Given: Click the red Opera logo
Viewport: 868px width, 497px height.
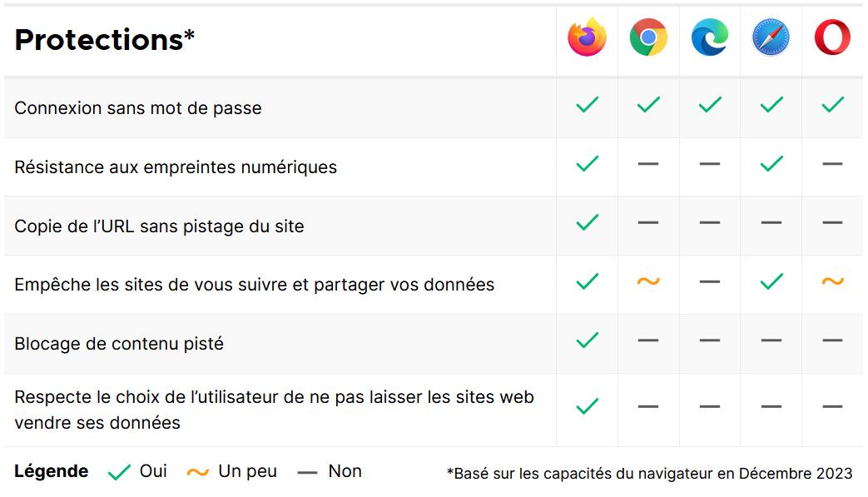Looking at the screenshot, I should (x=832, y=37).
